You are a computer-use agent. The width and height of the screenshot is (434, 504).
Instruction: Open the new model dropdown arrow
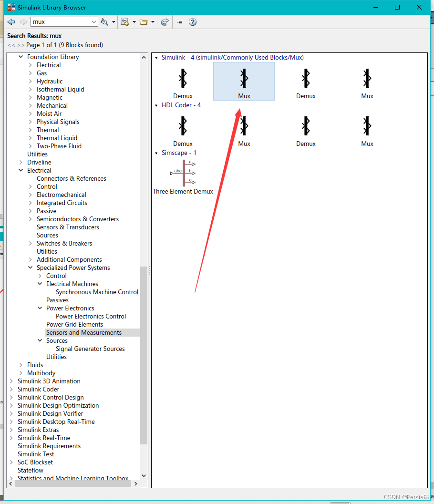point(134,22)
